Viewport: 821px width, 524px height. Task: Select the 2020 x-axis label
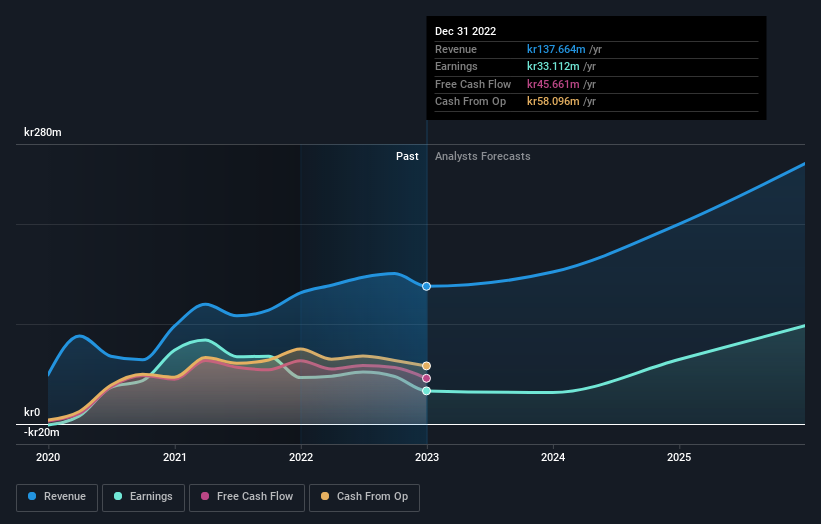pos(48,457)
